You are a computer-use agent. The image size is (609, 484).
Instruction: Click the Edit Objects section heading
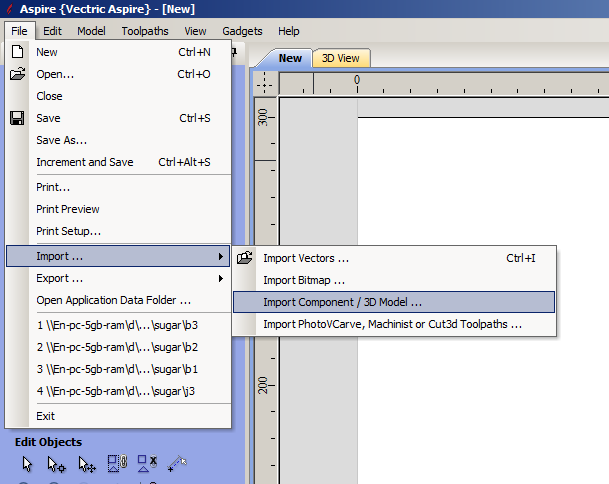(x=48, y=442)
